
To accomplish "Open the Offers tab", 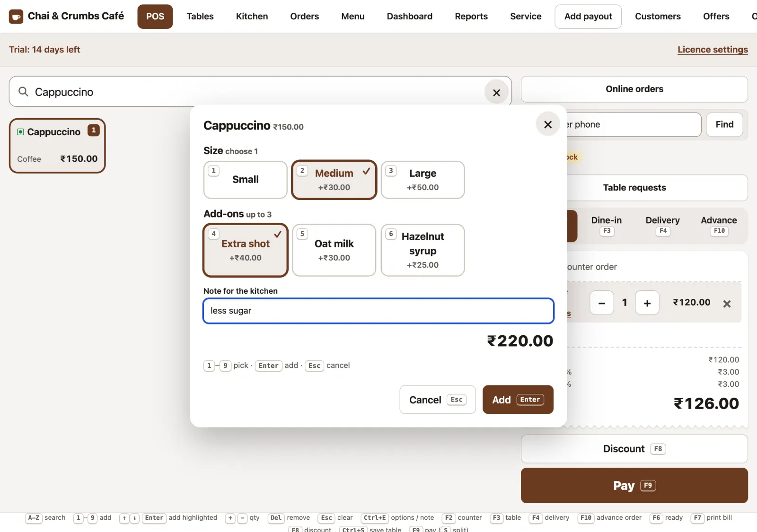I will pos(716,17).
